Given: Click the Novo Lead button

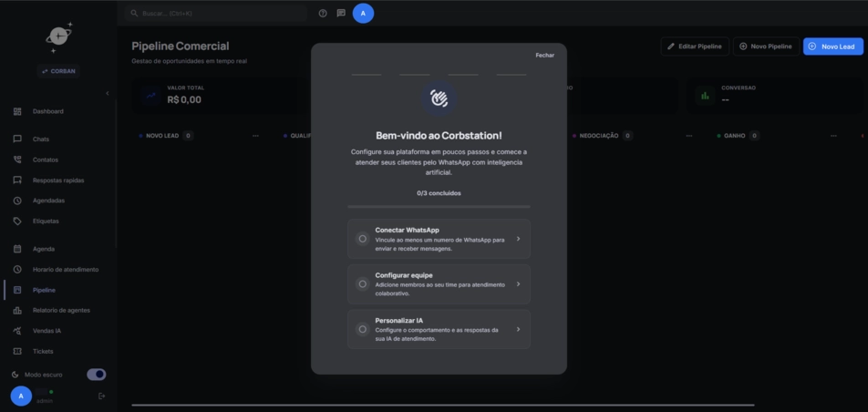Looking at the screenshot, I should [833, 46].
